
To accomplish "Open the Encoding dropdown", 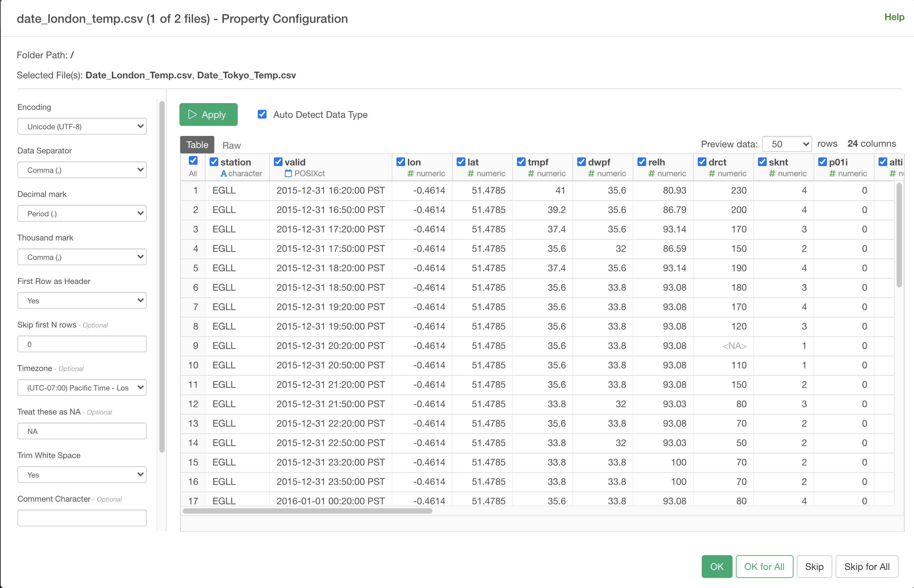I will [82, 126].
